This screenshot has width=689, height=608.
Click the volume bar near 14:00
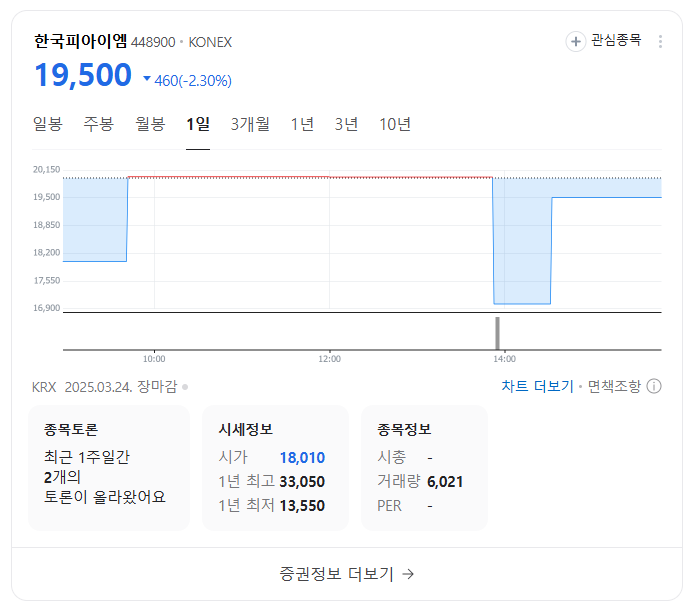(497, 333)
